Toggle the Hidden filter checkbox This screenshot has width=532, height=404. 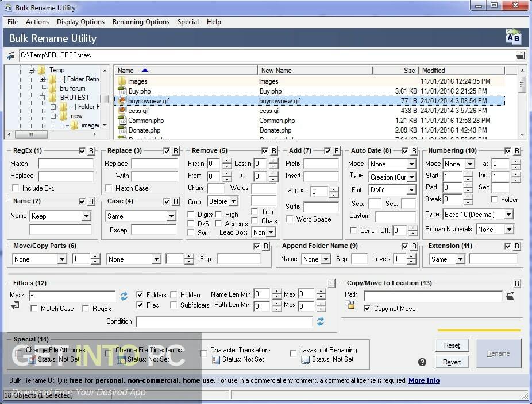tap(174, 294)
